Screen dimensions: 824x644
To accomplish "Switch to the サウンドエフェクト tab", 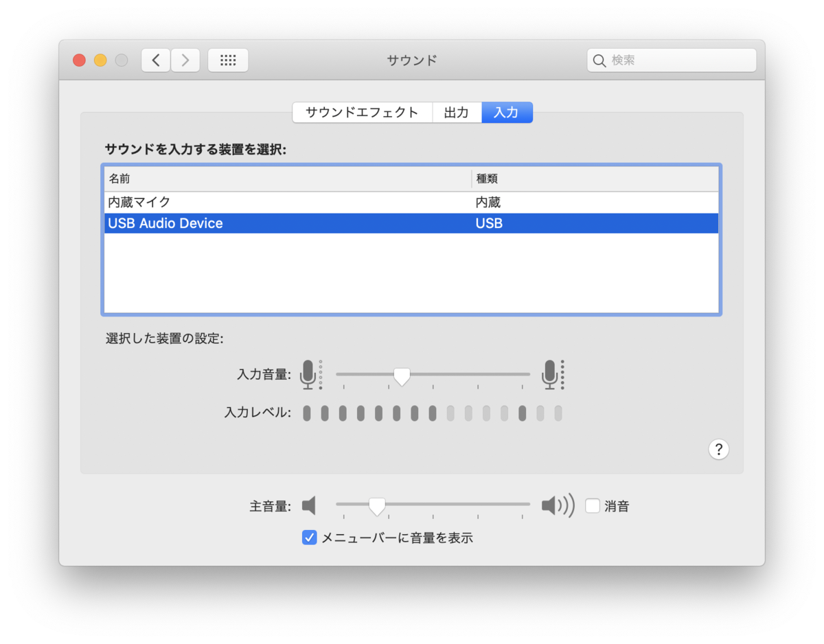I will point(362,113).
